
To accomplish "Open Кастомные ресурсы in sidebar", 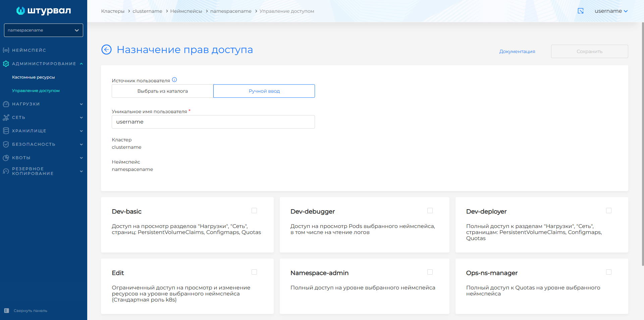I will pyautogui.click(x=34, y=77).
